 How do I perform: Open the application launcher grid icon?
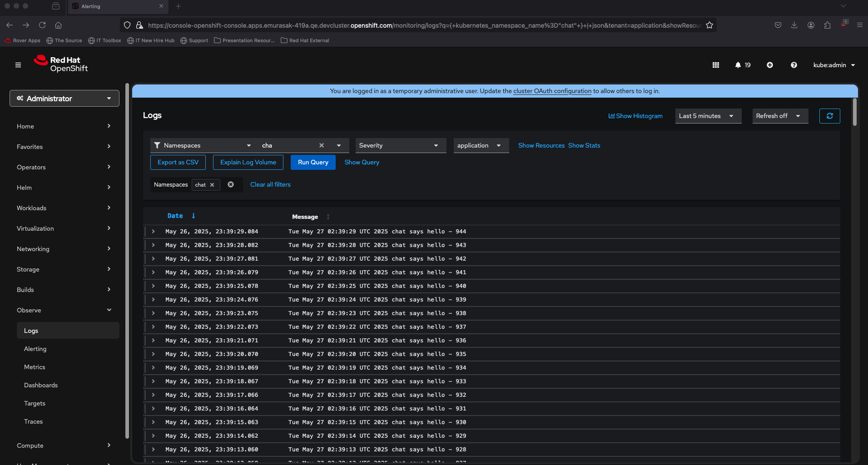click(x=716, y=65)
